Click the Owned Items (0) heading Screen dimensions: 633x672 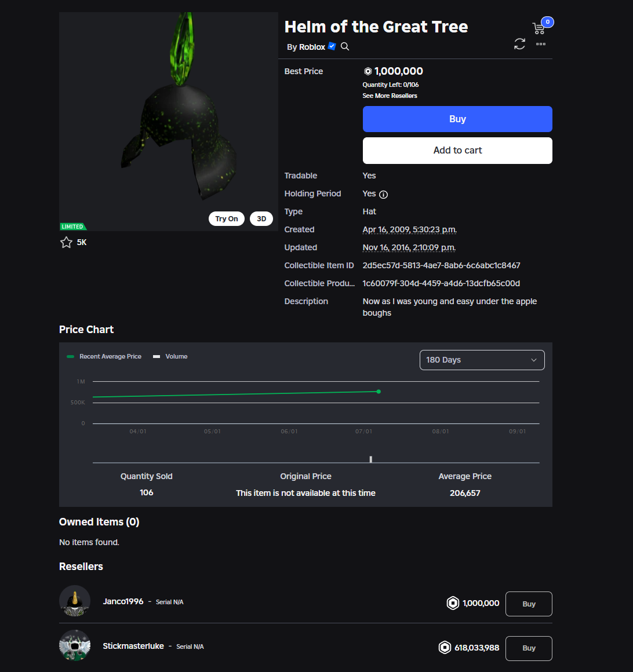click(99, 521)
